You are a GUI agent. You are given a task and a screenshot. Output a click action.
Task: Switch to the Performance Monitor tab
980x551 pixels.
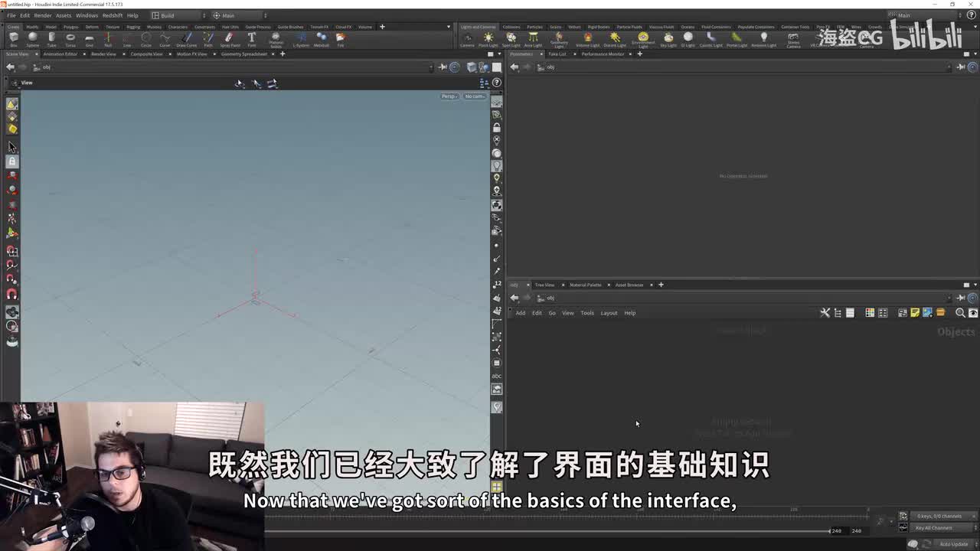pyautogui.click(x=603, y=54)
